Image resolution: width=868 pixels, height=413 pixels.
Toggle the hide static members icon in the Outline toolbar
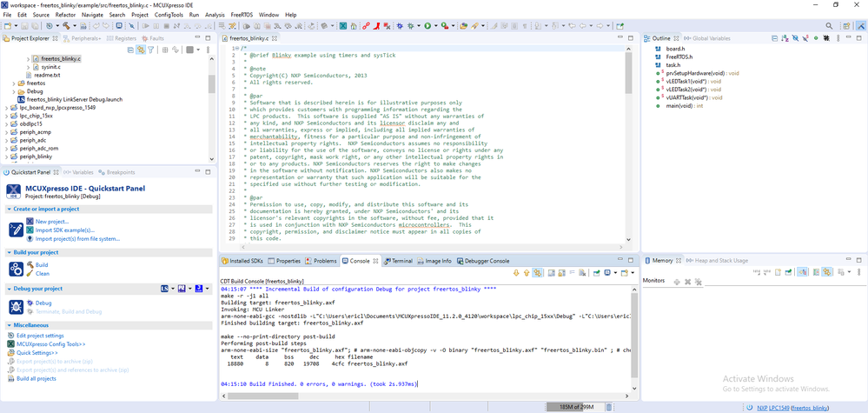(805, 38)
